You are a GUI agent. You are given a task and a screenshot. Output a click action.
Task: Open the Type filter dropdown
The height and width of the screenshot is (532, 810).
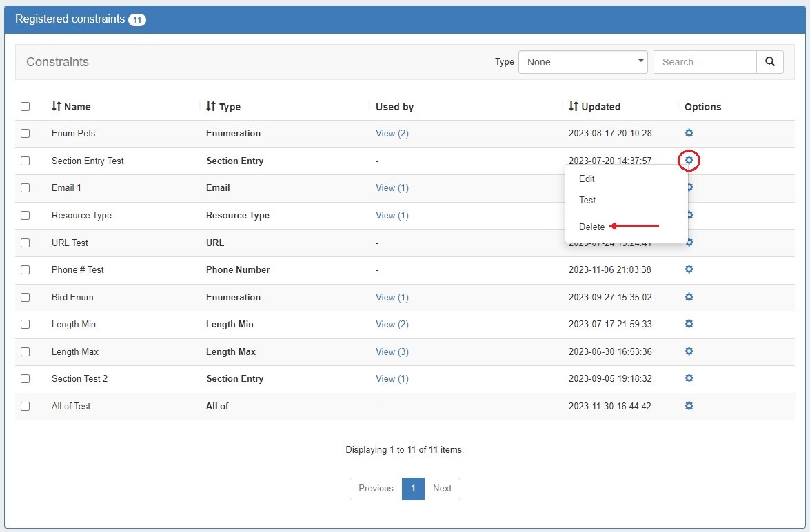583,62
